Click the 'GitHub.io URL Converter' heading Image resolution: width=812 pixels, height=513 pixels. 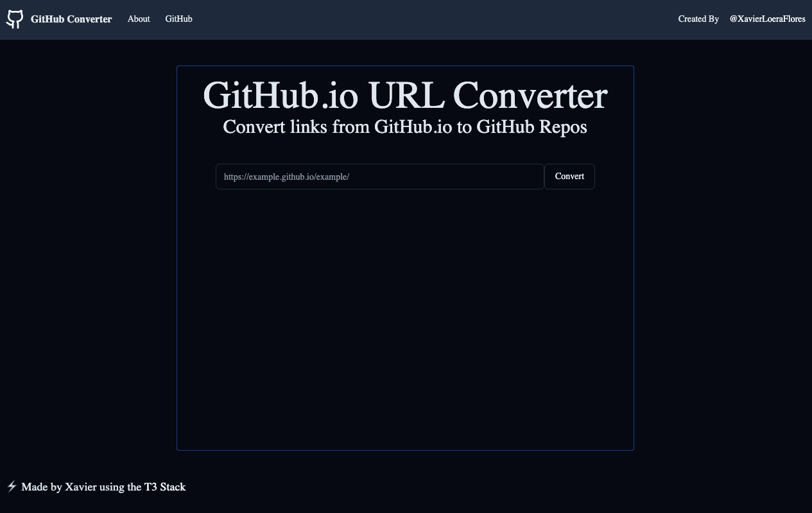pyautogui.click(x=405, y=95)
